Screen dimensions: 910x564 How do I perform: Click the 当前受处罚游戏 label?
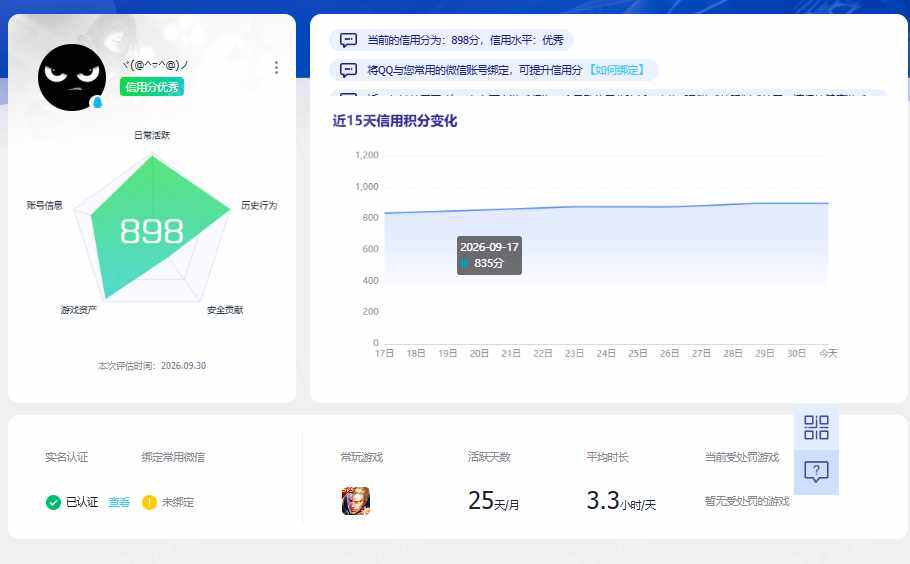[x=742, y=457]
